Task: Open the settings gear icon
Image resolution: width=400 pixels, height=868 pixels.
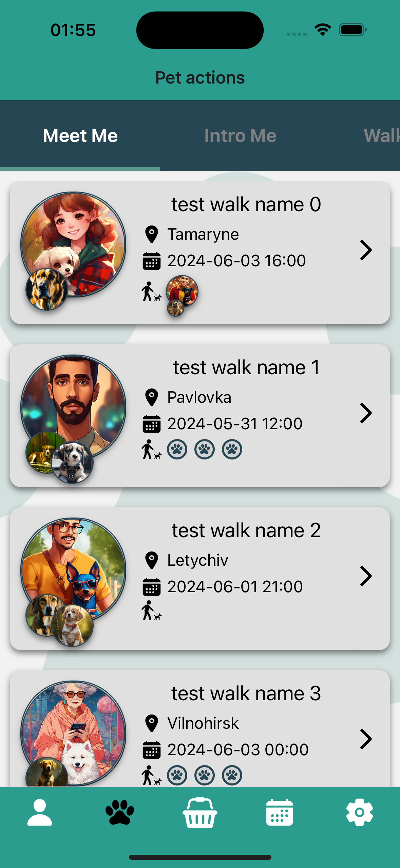Action: (x=360, y=812)
